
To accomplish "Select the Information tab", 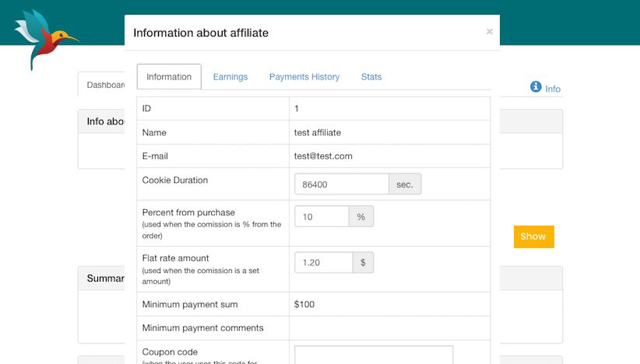I will pyautogui.click(x=169, y=77).
